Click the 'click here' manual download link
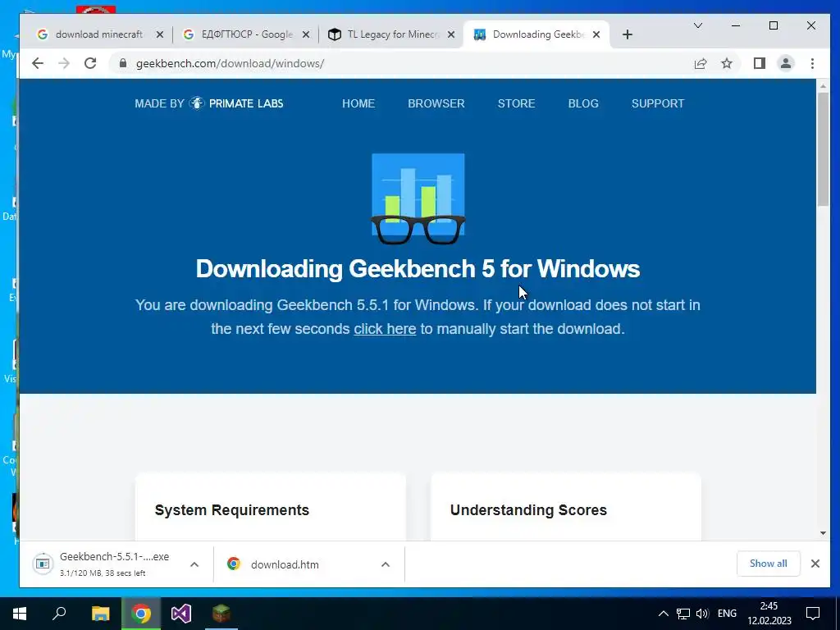This screenshot has width=840, height=630. (385, 328)
